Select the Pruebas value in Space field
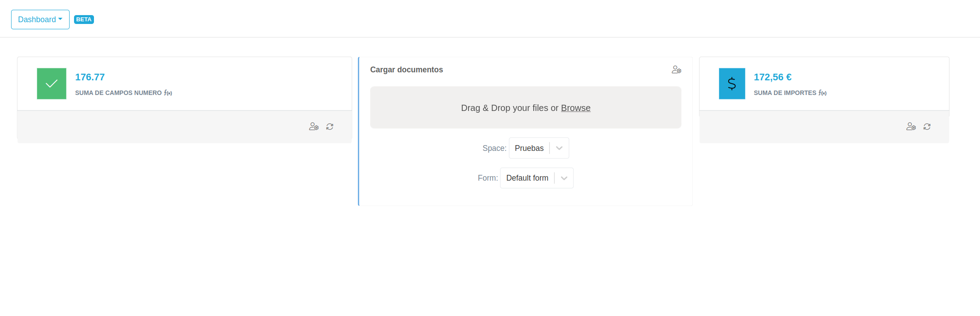The width and height of the screenshot is (980, 316). click(529, 148)
